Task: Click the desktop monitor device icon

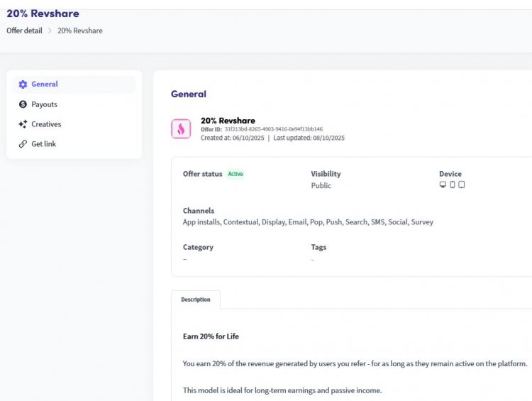Action: coord(443,185)
